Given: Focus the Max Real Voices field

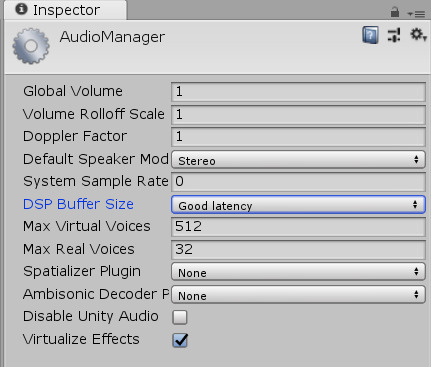Looking at the screenshot, I should [x=298, y=249].
